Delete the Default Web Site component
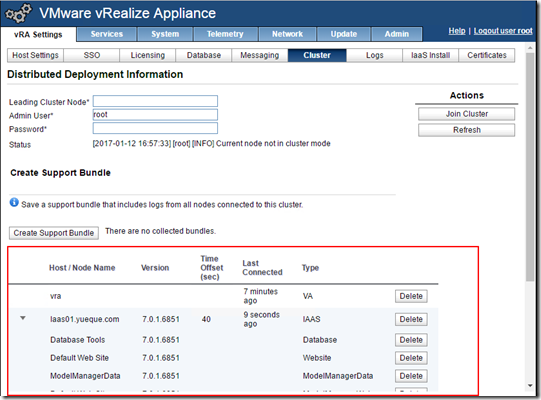 pos(411,358)
